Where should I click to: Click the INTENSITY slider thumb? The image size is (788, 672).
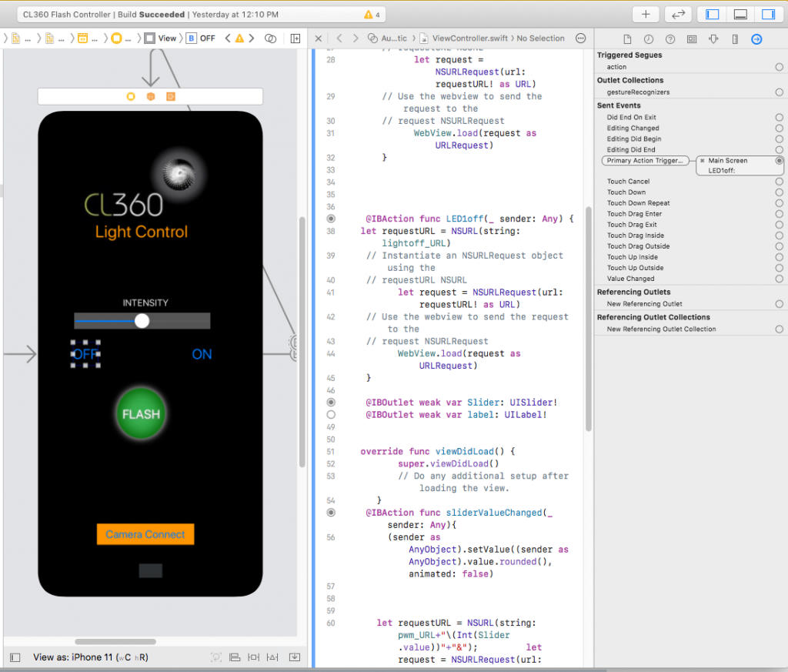coord(142,321)
